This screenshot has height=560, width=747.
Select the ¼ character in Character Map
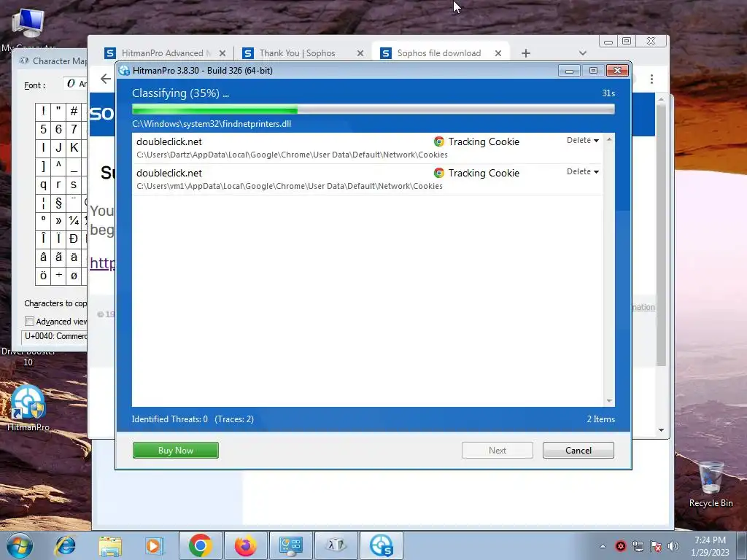click(74, 221)
